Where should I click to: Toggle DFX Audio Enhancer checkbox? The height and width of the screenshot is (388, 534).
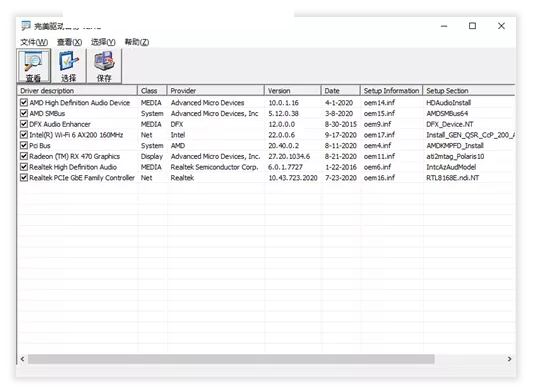pos(24,124)
